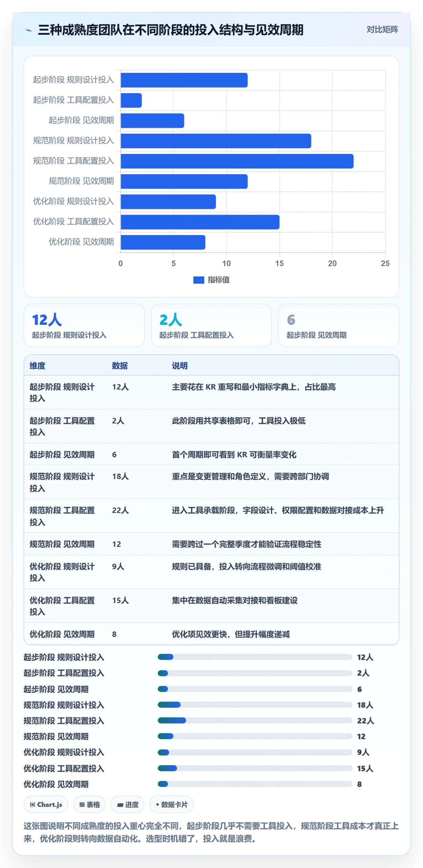Click table cell 15人
The width and height of the screenshot is (423, 868).
120,600
